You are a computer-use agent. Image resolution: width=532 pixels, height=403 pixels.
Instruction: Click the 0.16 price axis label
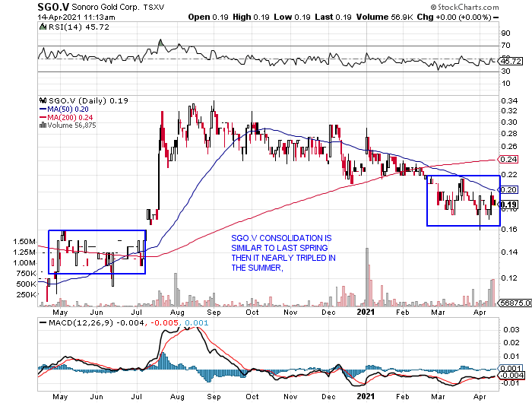point(509,230)
